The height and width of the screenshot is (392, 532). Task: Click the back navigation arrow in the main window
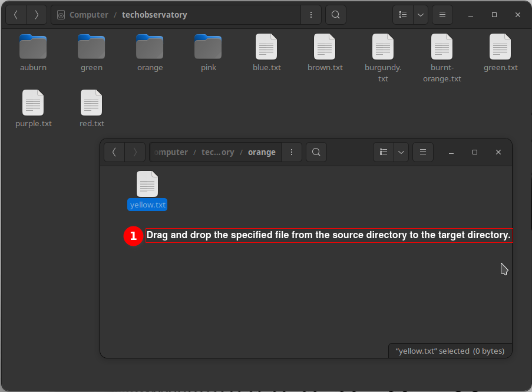pos(15,14)
